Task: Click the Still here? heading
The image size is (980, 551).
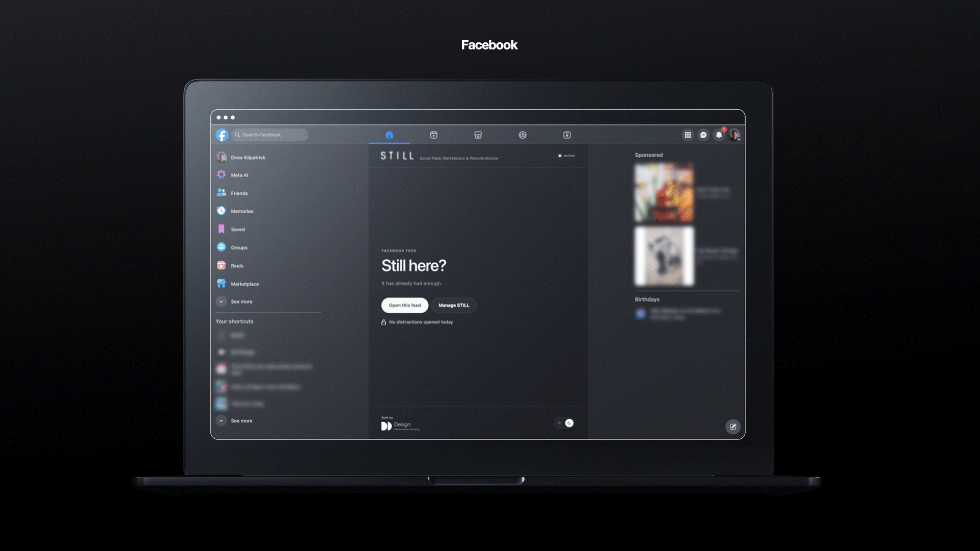Action: [x=414, y=266]
